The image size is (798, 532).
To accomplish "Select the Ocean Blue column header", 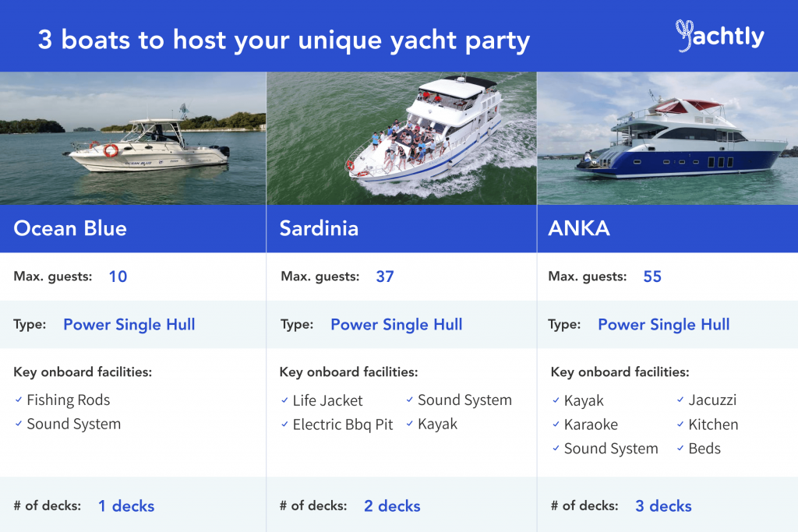I will tap(132, 228).
